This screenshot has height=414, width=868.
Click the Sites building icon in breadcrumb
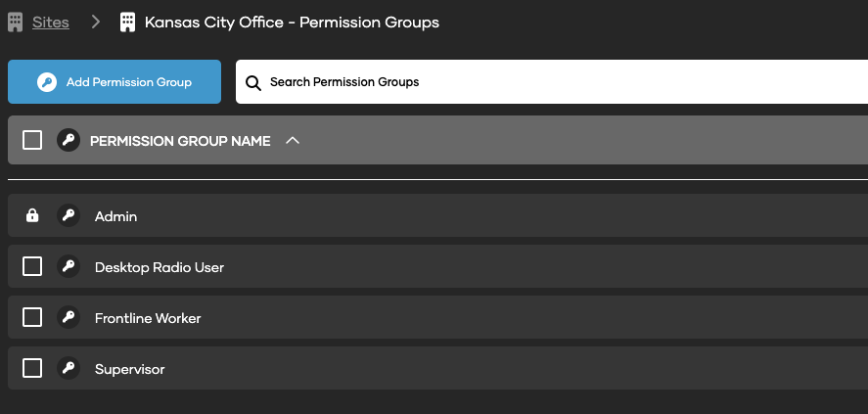tap(16, 22)
